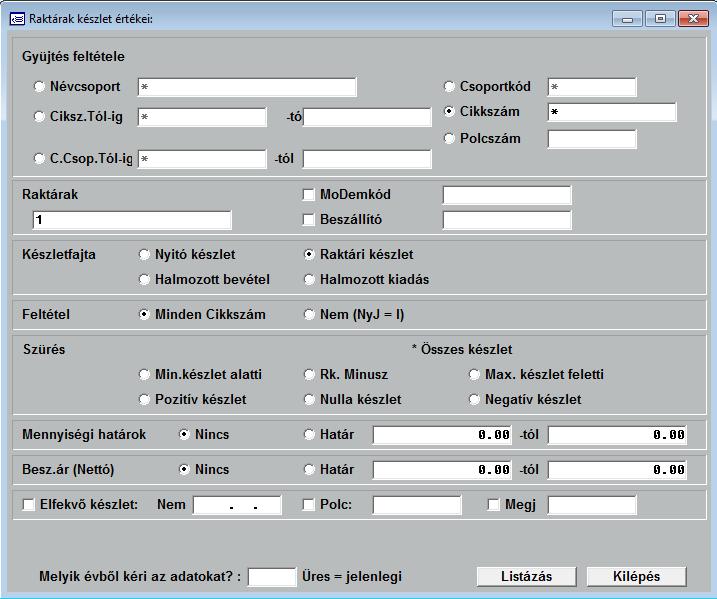Screen dimensions: 717x599
Task: Filter by Nulla készlet
Action: pyautogui.click(x=310, y=400)
